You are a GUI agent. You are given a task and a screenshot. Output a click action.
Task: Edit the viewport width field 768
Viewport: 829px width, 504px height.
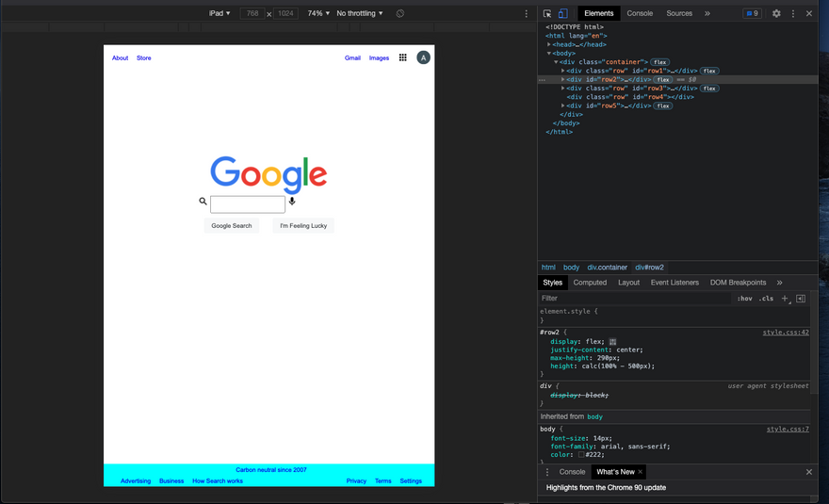252,14
